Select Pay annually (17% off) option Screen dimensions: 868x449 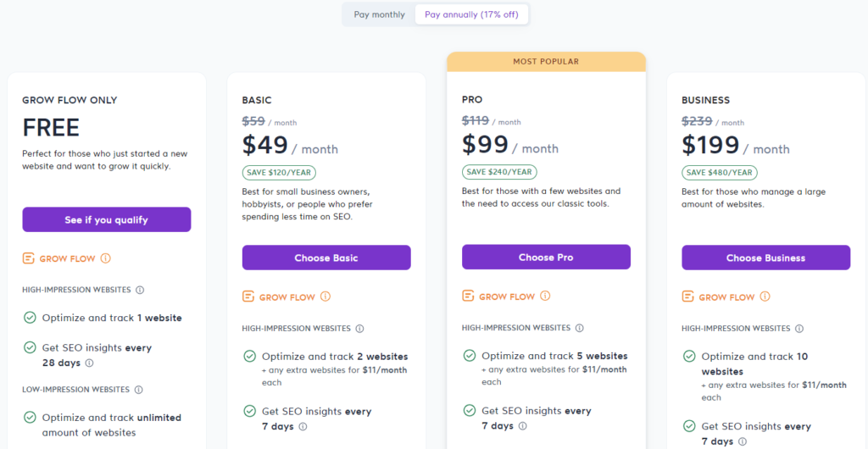tap(471, 14)
